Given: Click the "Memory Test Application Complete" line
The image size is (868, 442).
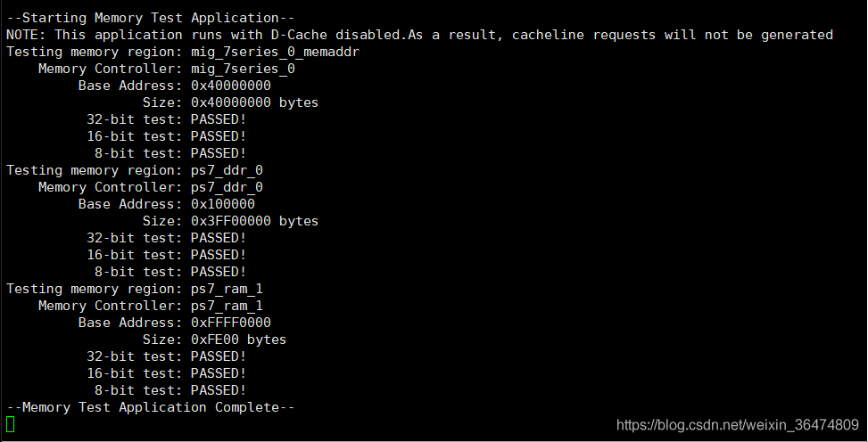Looking at the screenshot, I should (x=150, y=407).
